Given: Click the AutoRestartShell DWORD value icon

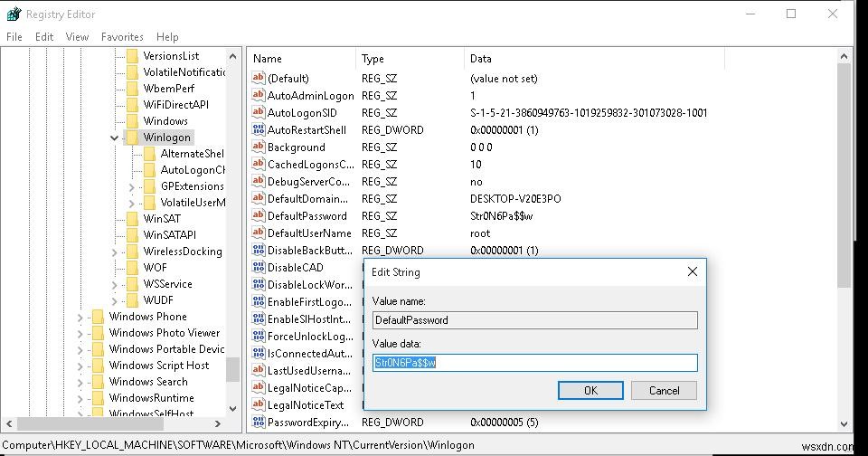Looking at the screenshot, I should (258, 129).
